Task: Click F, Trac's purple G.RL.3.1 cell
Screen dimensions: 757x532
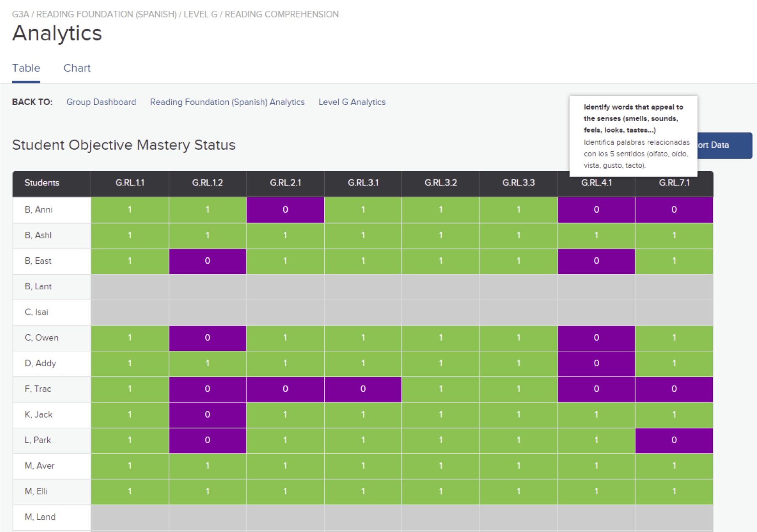Action: pyautogui.click(x=363, y=389)
